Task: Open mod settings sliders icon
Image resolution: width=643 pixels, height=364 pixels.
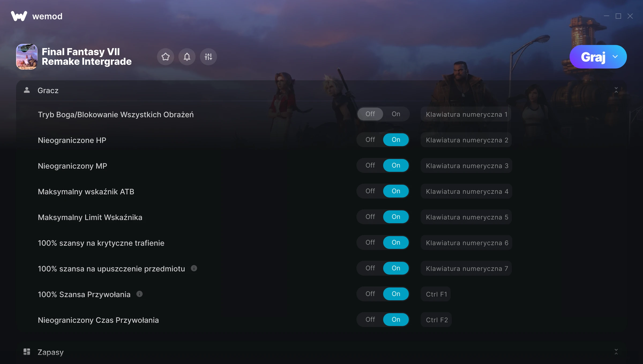Action: click(208, 57)
